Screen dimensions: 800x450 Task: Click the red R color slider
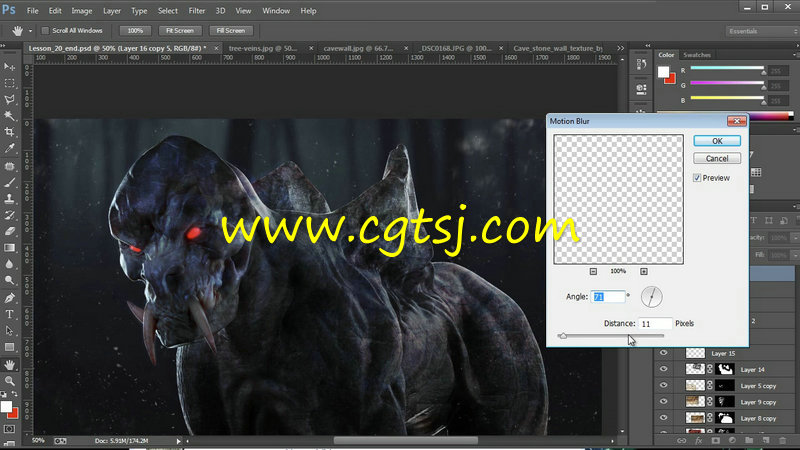[x=727, y=68]
